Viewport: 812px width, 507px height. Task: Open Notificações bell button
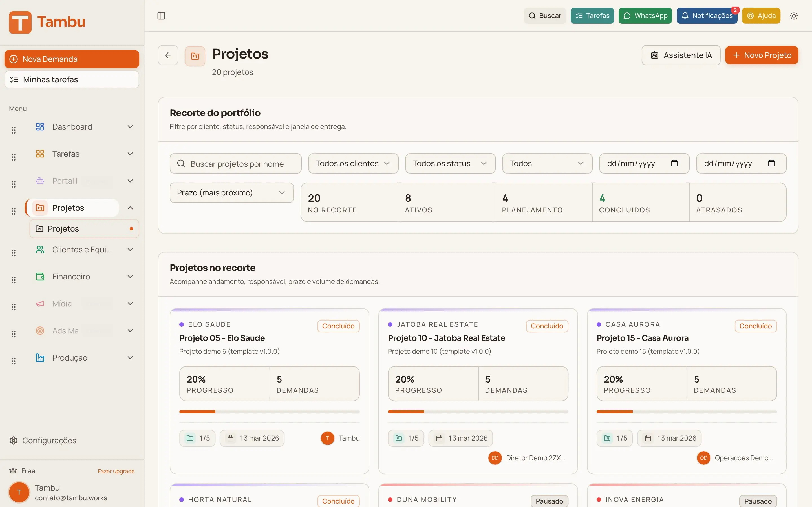click(707, 16)
